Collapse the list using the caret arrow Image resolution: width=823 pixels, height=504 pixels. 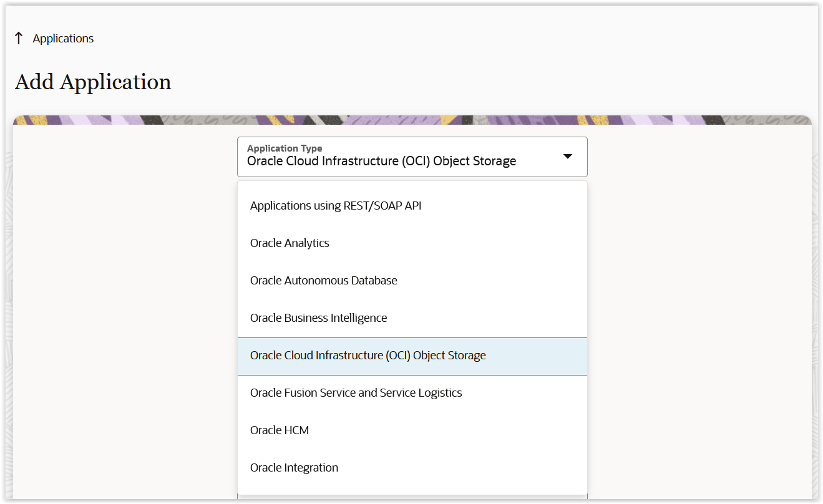(567, 157)
